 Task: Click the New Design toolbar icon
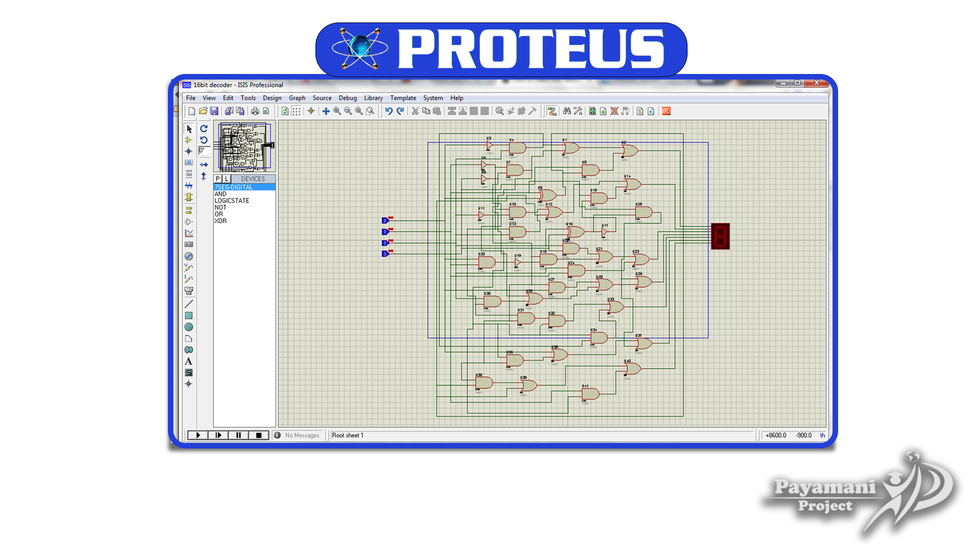[192, 111]
